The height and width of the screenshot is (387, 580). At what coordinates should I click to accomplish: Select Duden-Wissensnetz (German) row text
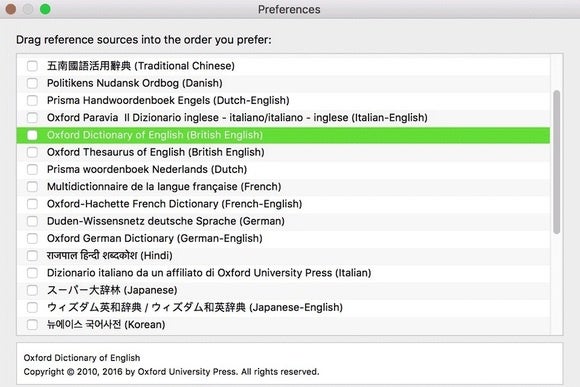pos(166,221)
